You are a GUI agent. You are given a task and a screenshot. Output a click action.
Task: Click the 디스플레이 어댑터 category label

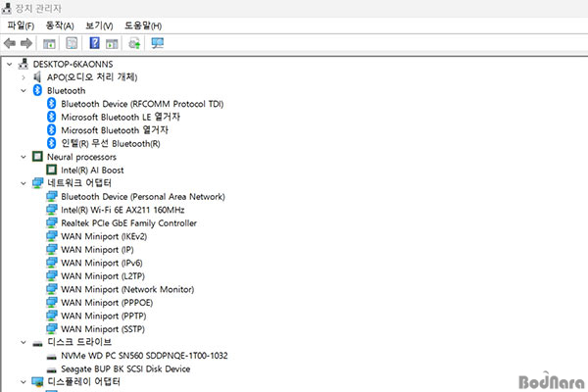pyautogui.click(x=83, y=382)
